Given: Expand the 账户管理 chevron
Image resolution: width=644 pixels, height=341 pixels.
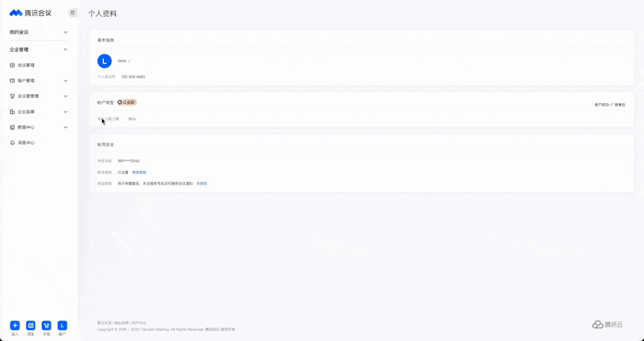Looking at the screenshot, I should (66, 81).
